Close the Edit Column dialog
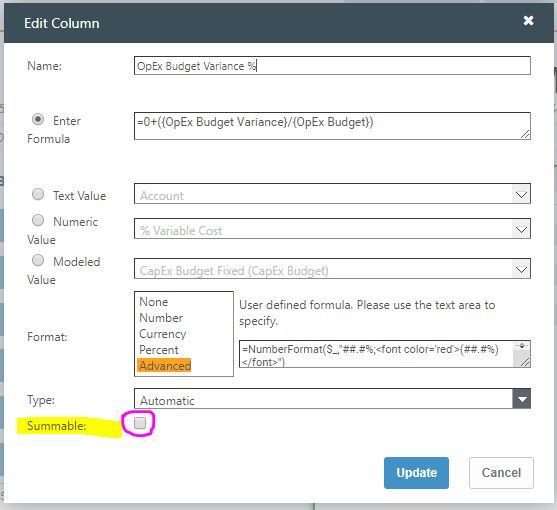This screenshot has height=510, width=557. coord(528,21)
